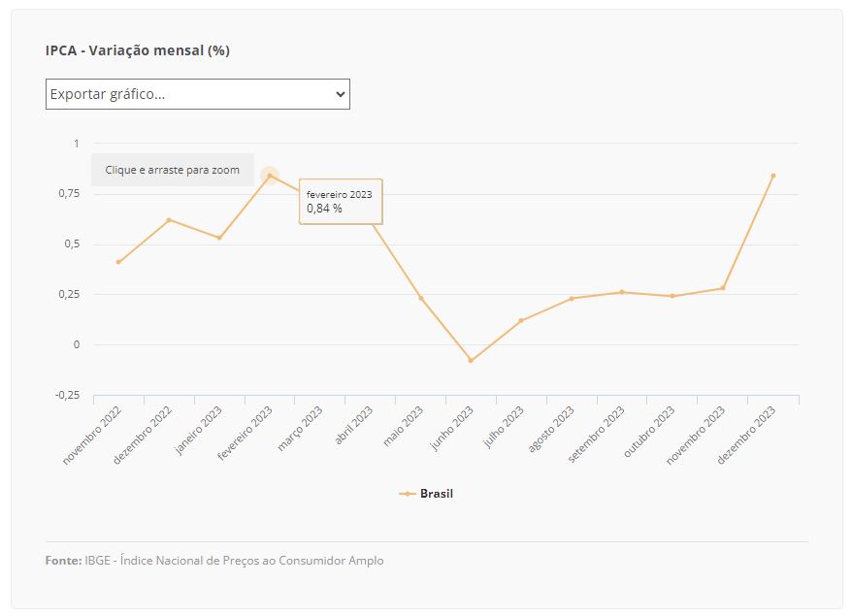Click the y-axis value '1'
The height and width of the screenshot is (616, 852).
(77, 144)
